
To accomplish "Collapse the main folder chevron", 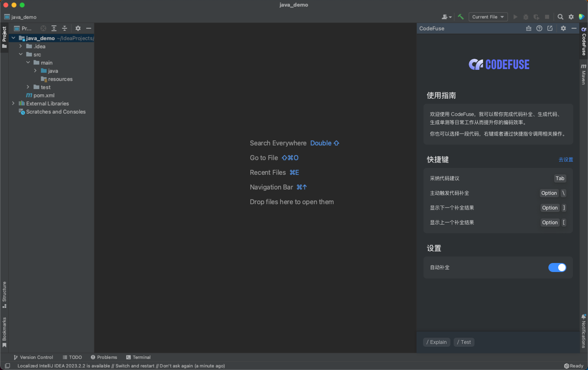I will pos(28,62).
